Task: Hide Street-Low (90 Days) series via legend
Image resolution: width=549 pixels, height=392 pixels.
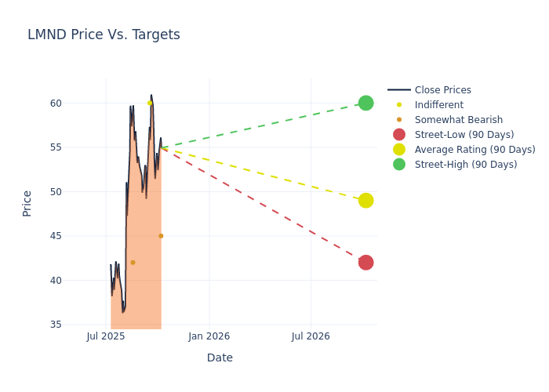Action: pyautogui.click(x=464, y=135)
